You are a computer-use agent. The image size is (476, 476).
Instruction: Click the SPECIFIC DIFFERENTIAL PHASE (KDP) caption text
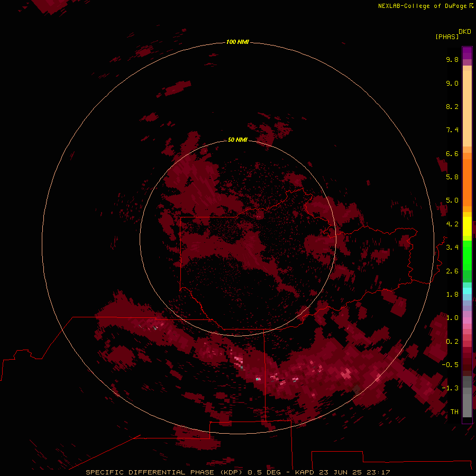(164, 472)
